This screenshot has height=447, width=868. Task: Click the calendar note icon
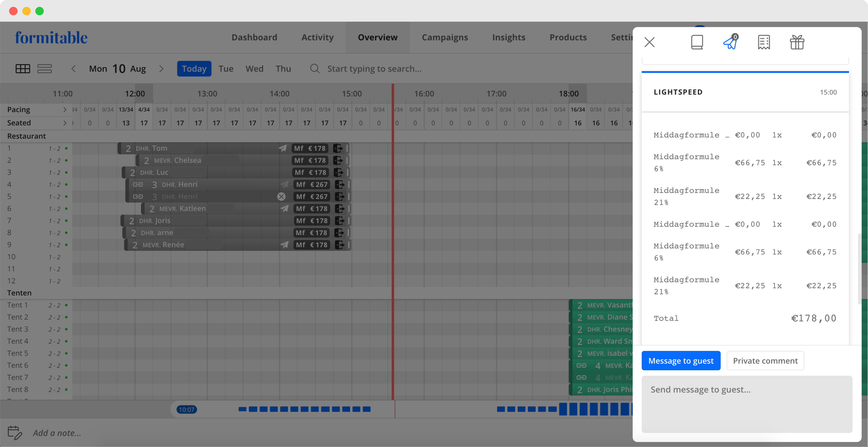[x=15, y=433]
